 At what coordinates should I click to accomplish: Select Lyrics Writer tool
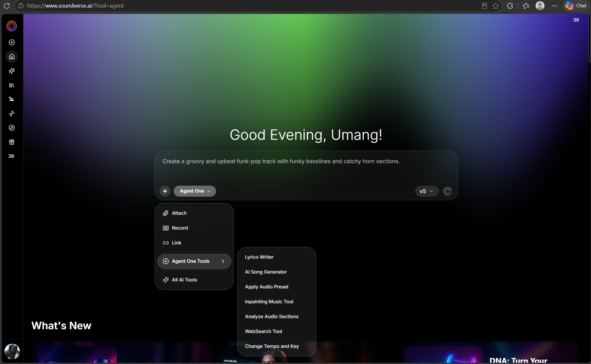tap(277, 257)
